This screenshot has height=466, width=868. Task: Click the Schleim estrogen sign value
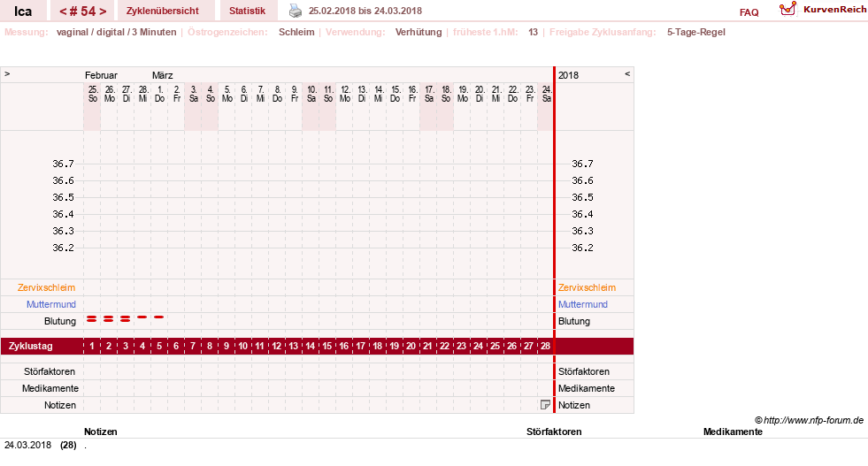(x=296, y=32)
